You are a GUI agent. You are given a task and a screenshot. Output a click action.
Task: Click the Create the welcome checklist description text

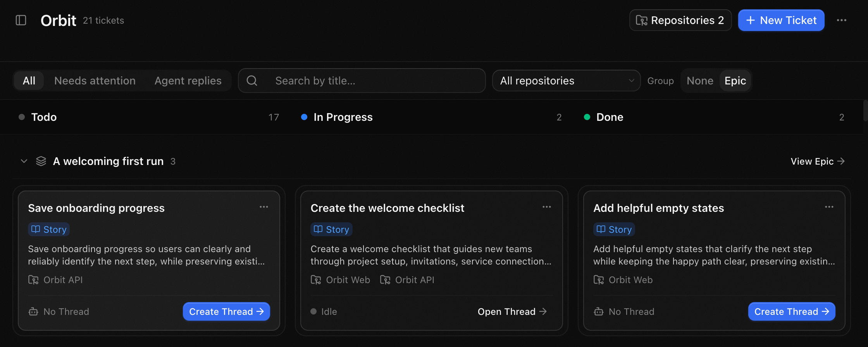pos(431,255)
